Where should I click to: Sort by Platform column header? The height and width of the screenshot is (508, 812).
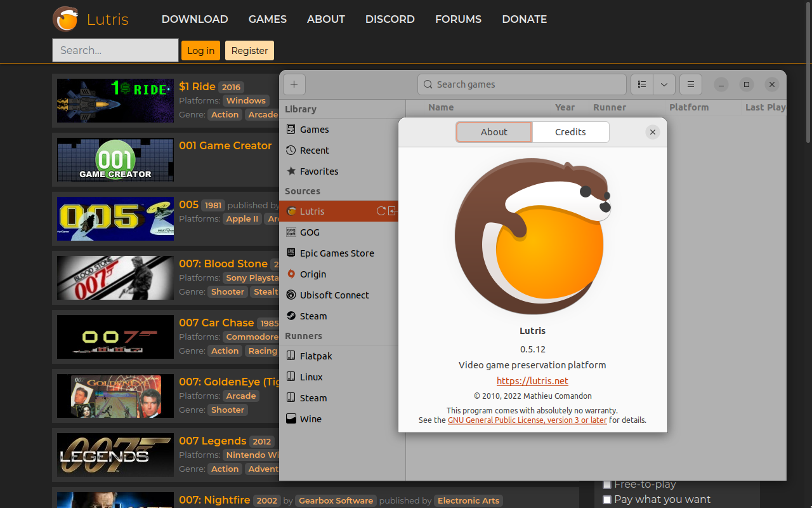click(x=689, y=107)
